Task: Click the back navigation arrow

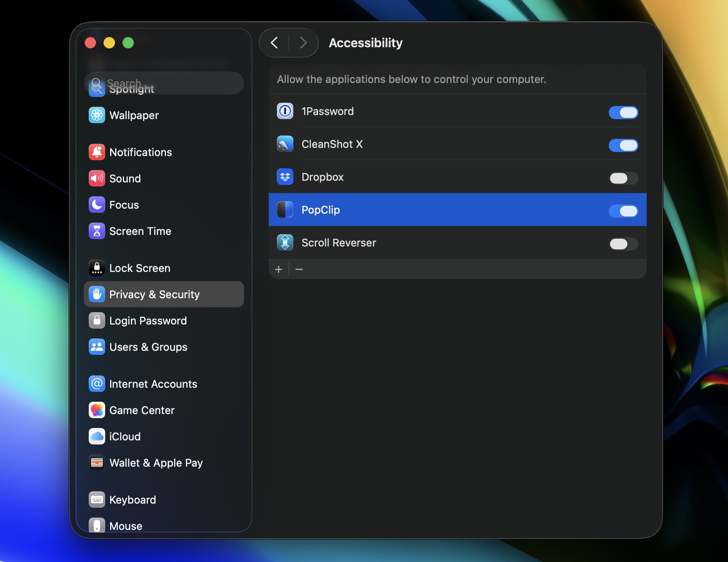Action: pyautogui.click(x=274, y=43)
